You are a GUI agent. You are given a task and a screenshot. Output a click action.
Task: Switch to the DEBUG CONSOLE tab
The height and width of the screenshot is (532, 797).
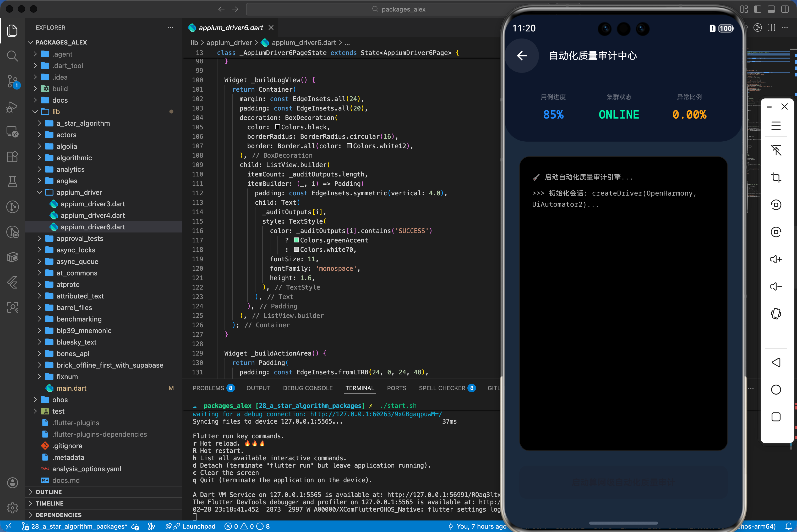tap(308, 388)
